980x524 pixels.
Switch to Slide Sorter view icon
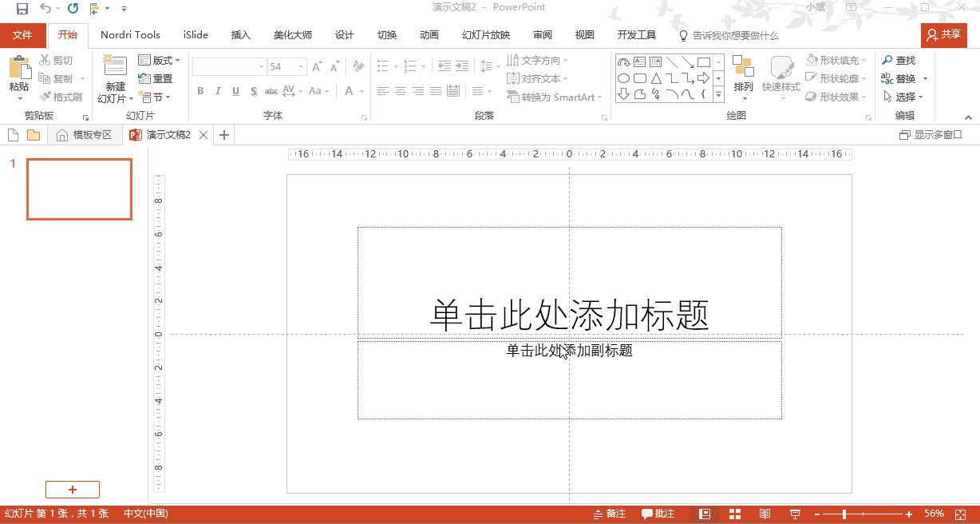[x=734, y=514]
